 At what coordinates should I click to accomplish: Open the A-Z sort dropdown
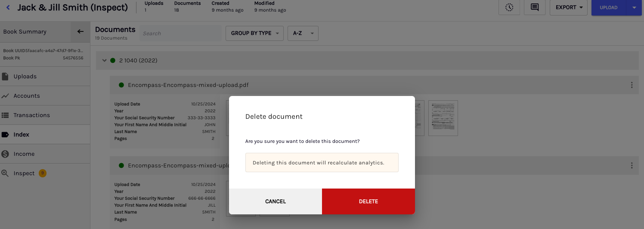click(x=303, y=33)
